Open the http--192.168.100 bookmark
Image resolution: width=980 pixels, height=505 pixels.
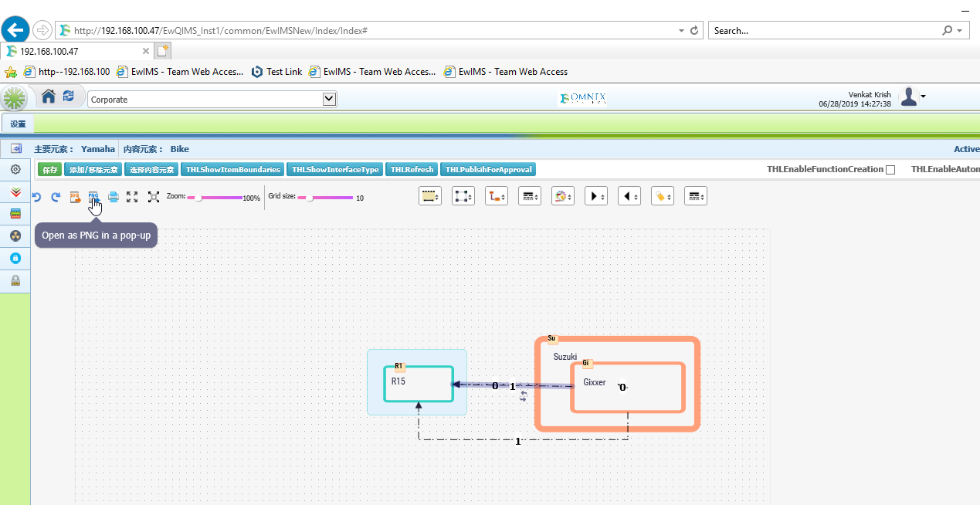(x=67, y=72)
